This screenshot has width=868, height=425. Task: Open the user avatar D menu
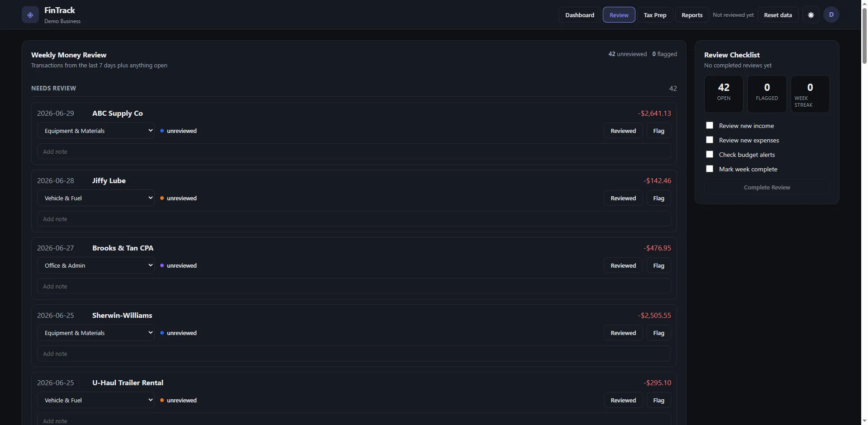(x=831, y=15)
